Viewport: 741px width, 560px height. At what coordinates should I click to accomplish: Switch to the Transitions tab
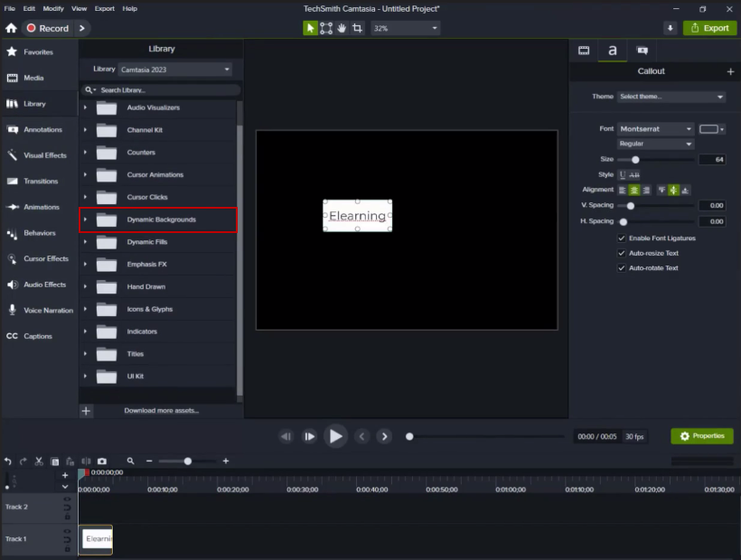[40, 181]
